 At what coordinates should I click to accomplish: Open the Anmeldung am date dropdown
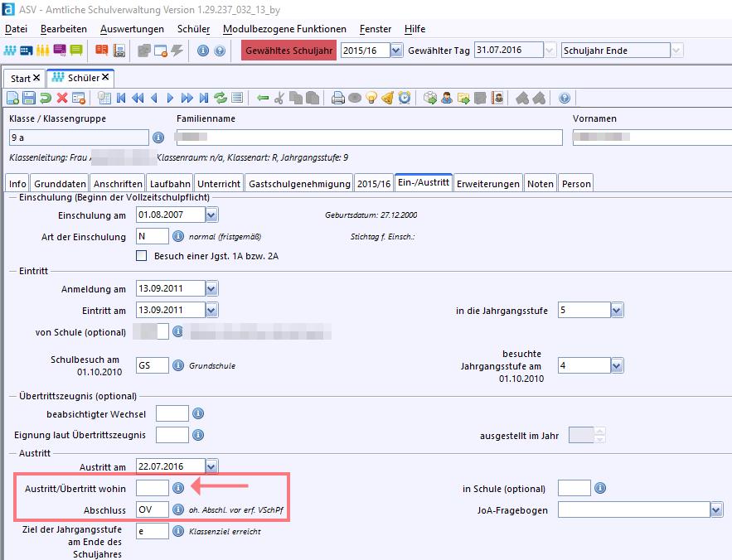(211, 288)
